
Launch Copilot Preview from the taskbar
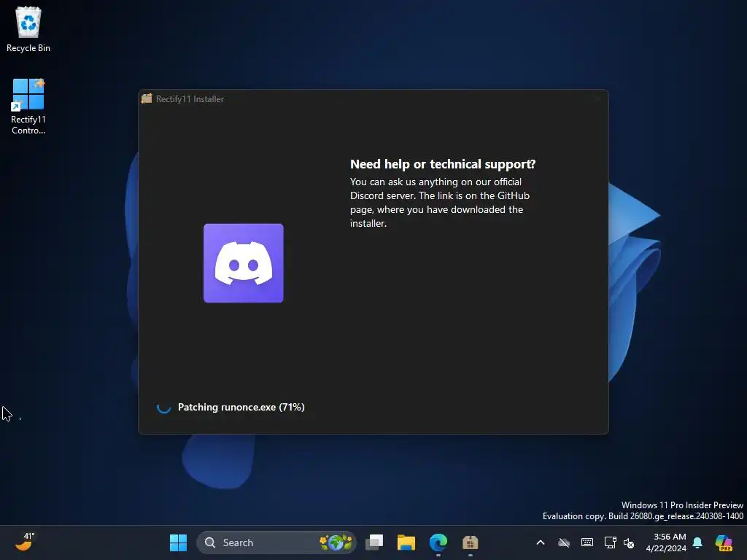pos(724,542)
